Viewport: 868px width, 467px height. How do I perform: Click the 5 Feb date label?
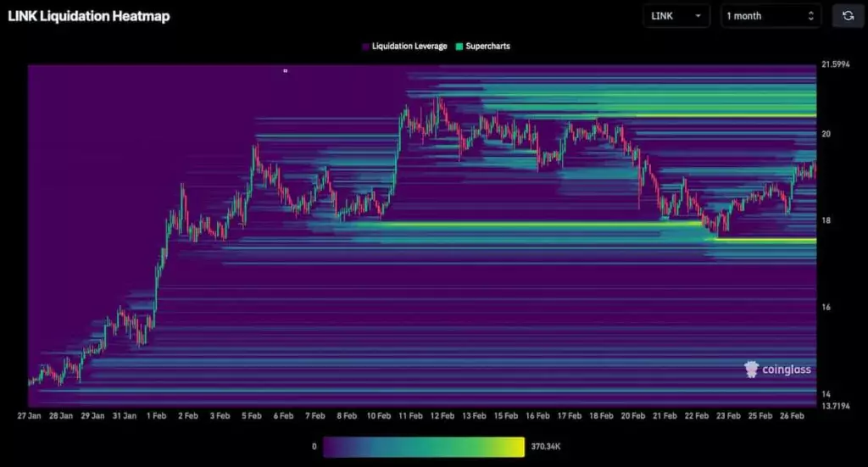pyautogui.click(x=251, y=415)
